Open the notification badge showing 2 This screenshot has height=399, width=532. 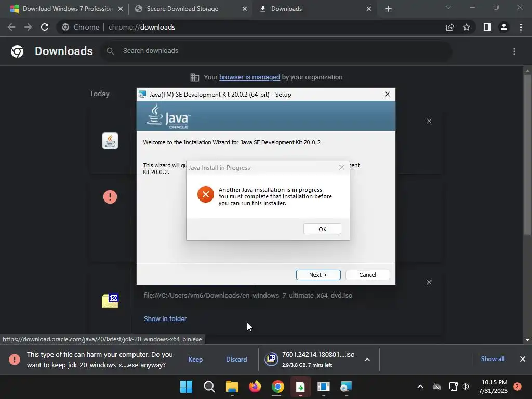click(x=517, y=387)
